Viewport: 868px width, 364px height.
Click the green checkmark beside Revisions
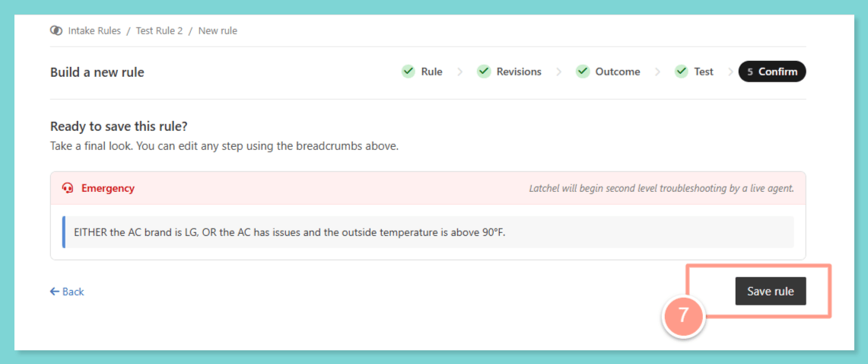click(484, 72)
